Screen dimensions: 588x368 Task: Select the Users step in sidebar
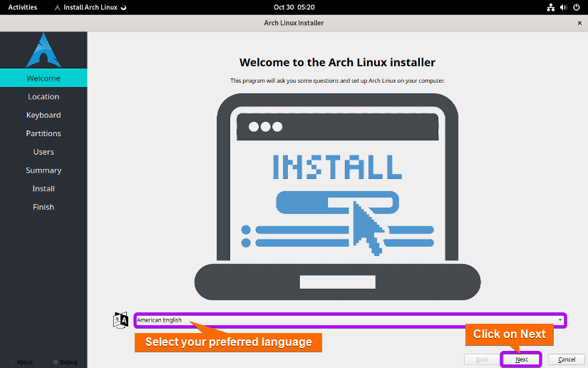point(43,152)
